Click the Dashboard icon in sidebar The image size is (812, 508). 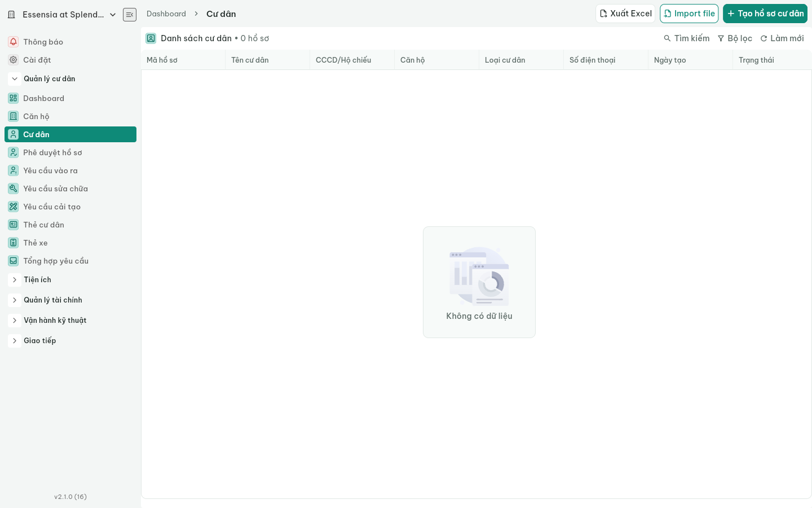[14, 98]
